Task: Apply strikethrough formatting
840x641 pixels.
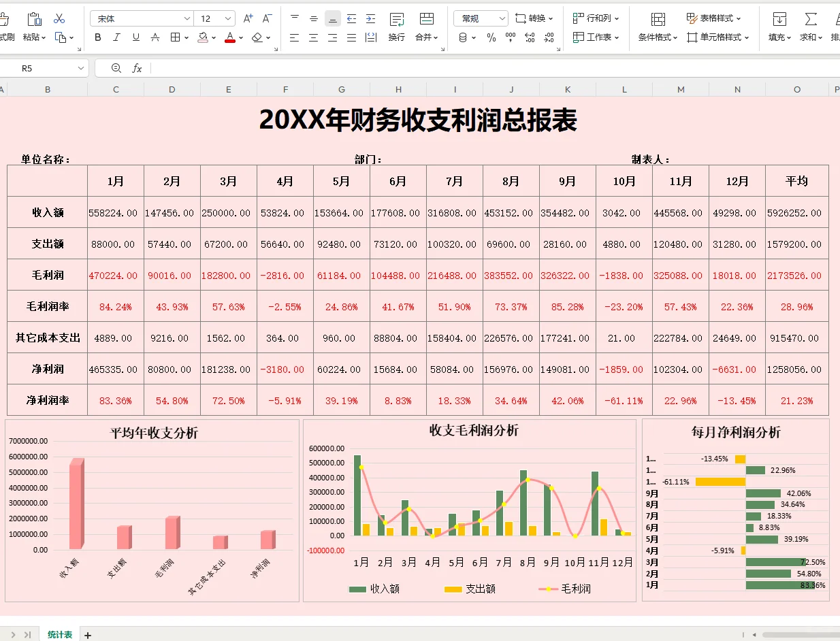Action: click(155, 37)
